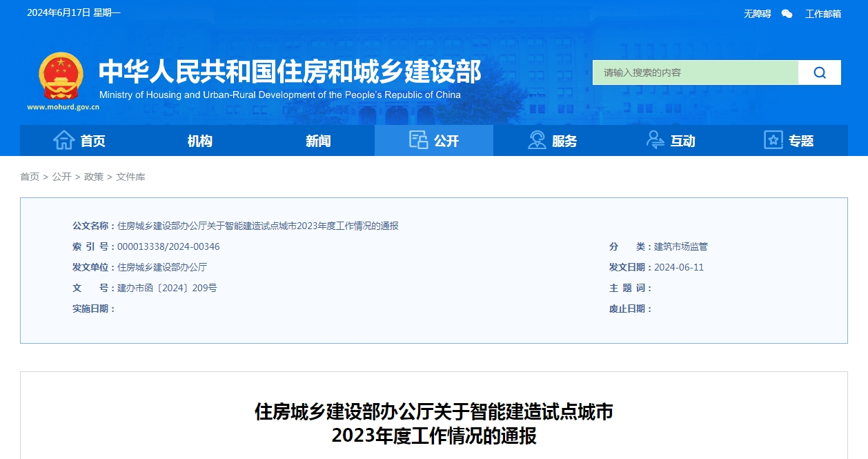This screenshot has width=868, height=459.
Task: Click the 废止日期 label
Action: (x=630, y=309)
